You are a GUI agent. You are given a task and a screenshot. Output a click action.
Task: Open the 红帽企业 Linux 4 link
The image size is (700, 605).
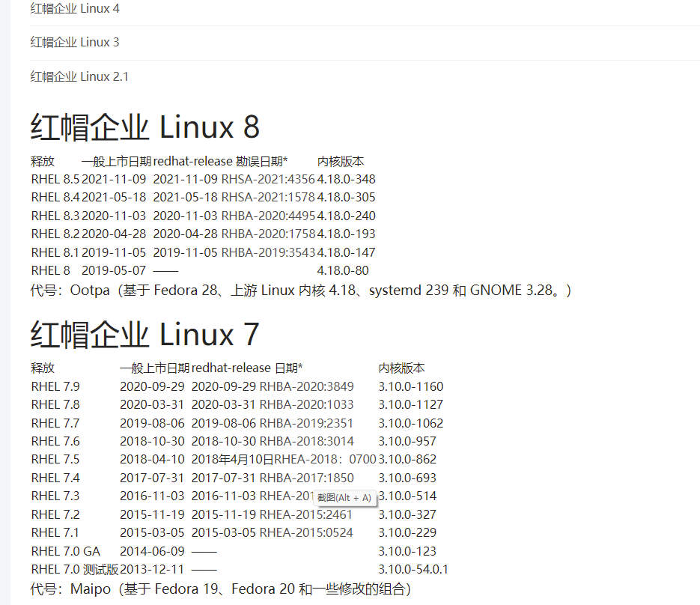tap(75, 8)
